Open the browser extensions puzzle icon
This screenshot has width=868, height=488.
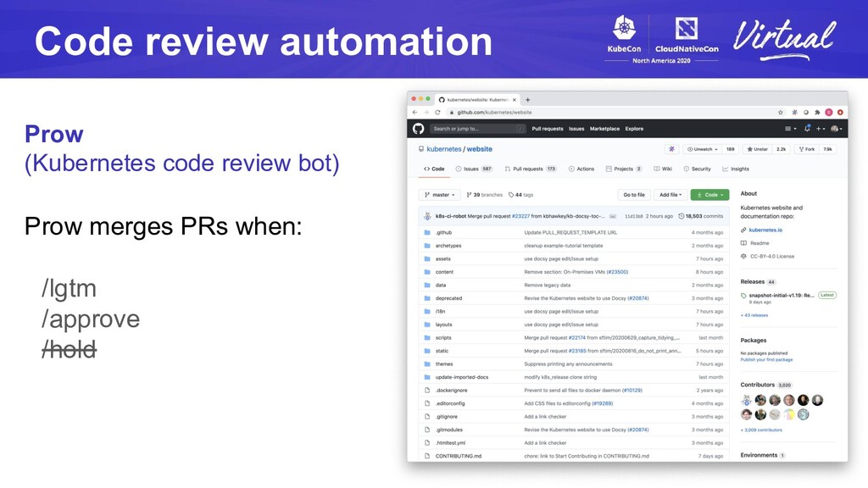(x=817, y=113)
